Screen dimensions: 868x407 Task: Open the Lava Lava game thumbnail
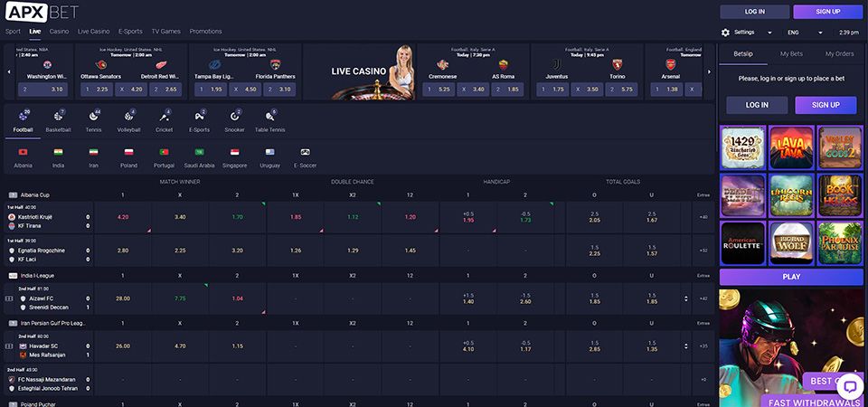(792, 147)
